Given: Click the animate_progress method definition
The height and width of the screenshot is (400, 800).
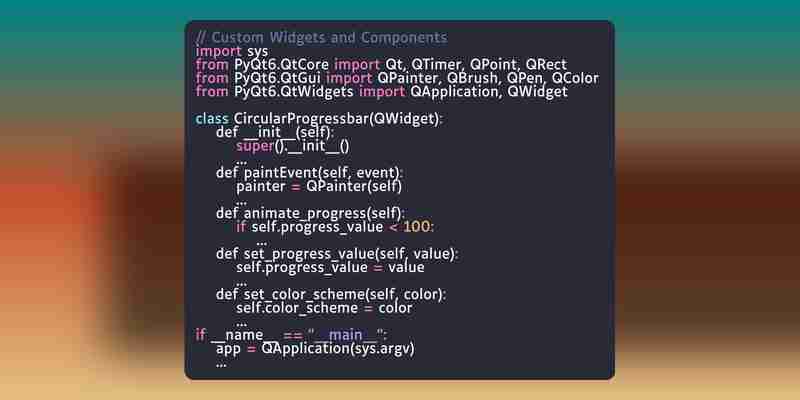Looking at the screenshot, I should 311,213.
